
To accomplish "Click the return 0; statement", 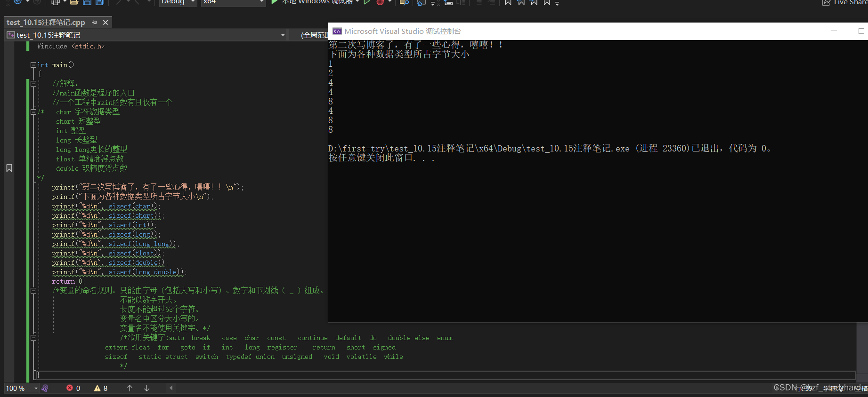I will coord(69,281).
